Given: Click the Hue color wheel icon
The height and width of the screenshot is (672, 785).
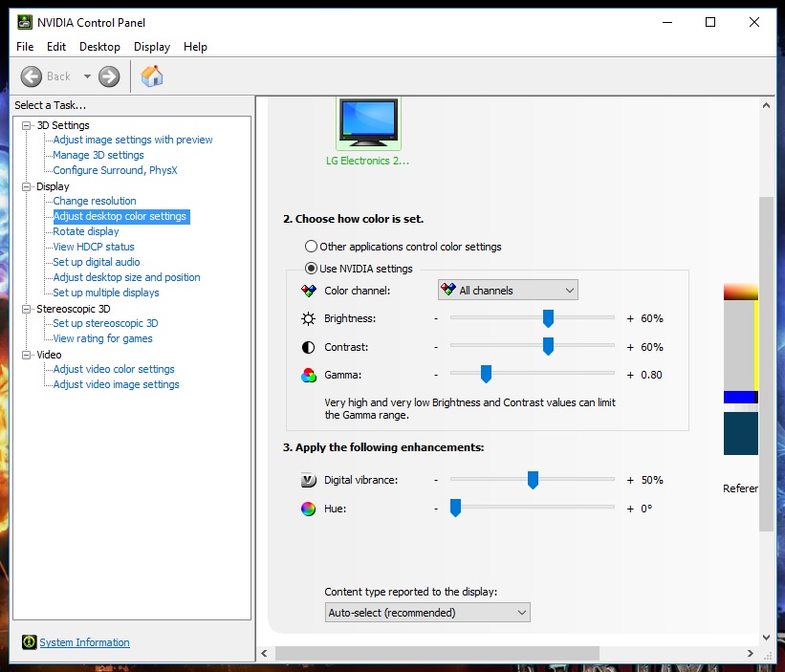Looking at the screenshot, I should [308, 509].
